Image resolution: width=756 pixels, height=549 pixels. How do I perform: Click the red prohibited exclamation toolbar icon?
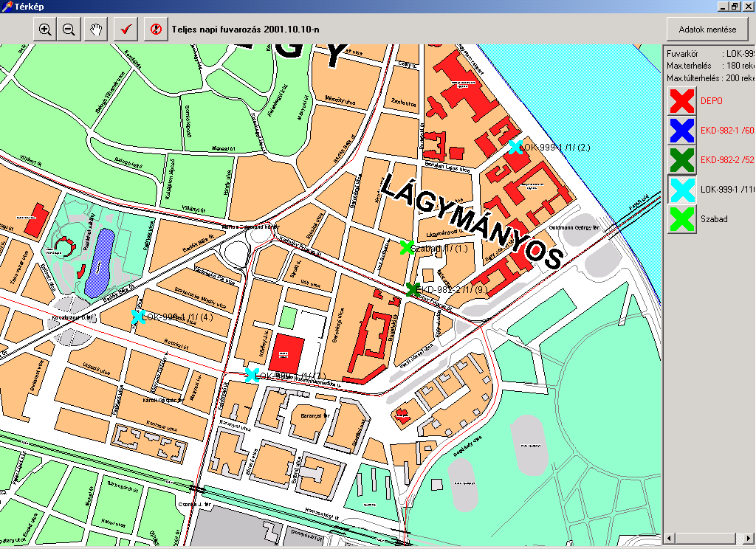click(156, 30)
